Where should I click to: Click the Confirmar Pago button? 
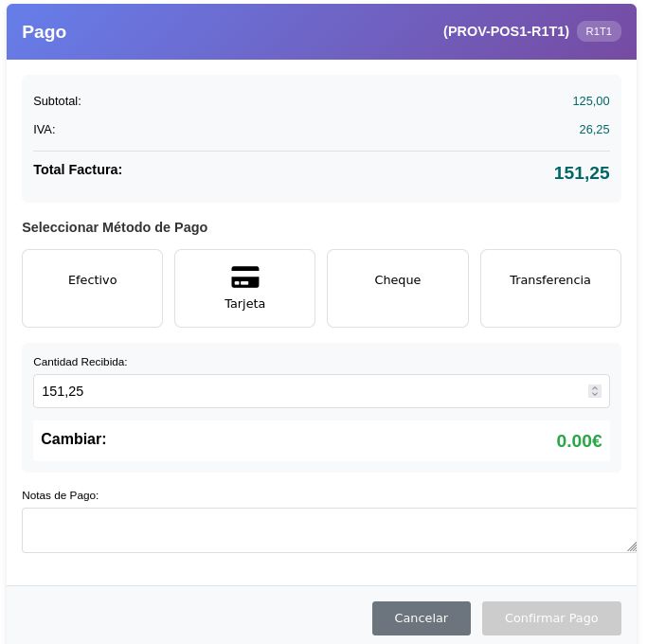551,618
